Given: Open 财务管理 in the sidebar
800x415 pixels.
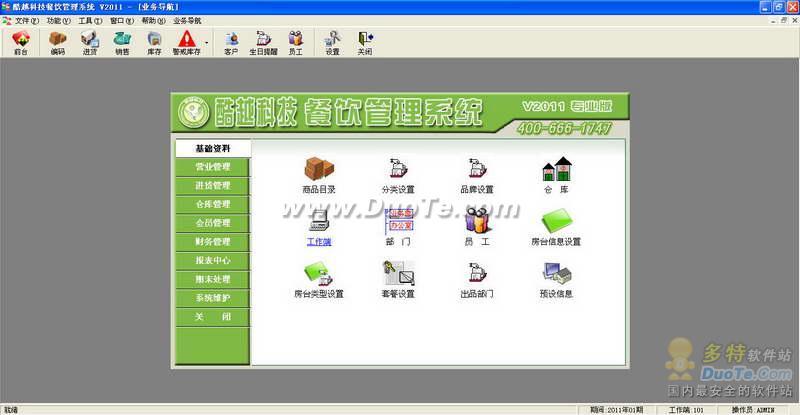Looking at the screenshot, I should (x=213, y=242).
